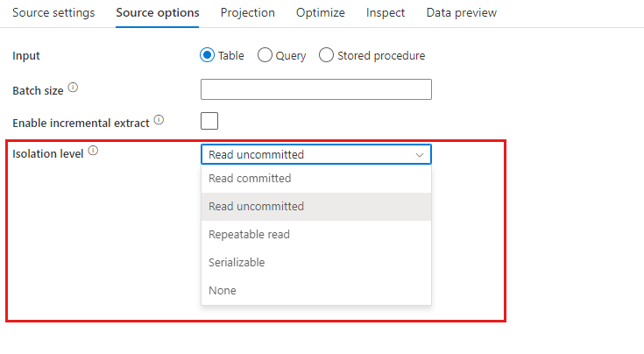Screen dimensions: 644x354
Task: Open the Inspect tab
Action: tap(386, 13)
